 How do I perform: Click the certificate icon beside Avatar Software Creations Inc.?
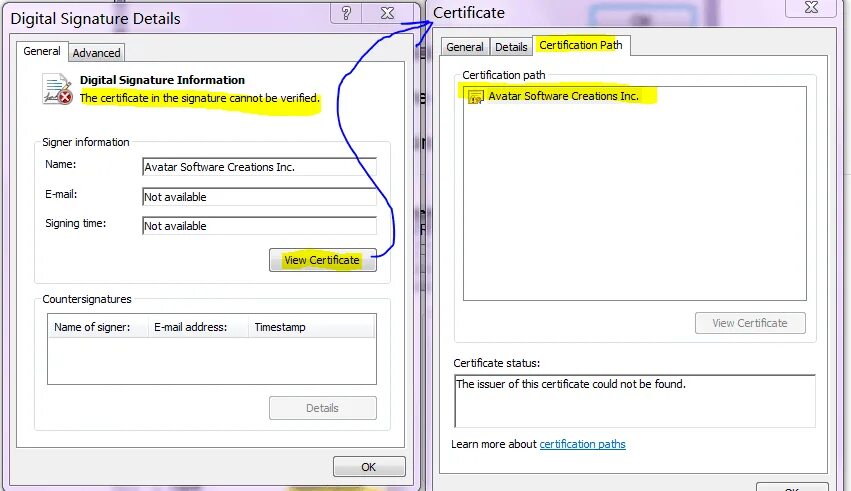[475, 97]
